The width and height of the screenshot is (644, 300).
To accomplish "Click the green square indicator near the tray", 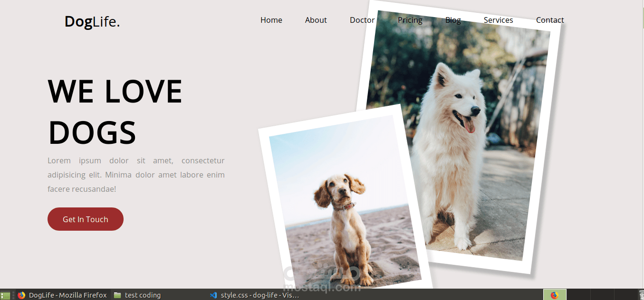I will pyautogui.click(x=561, y=294).
